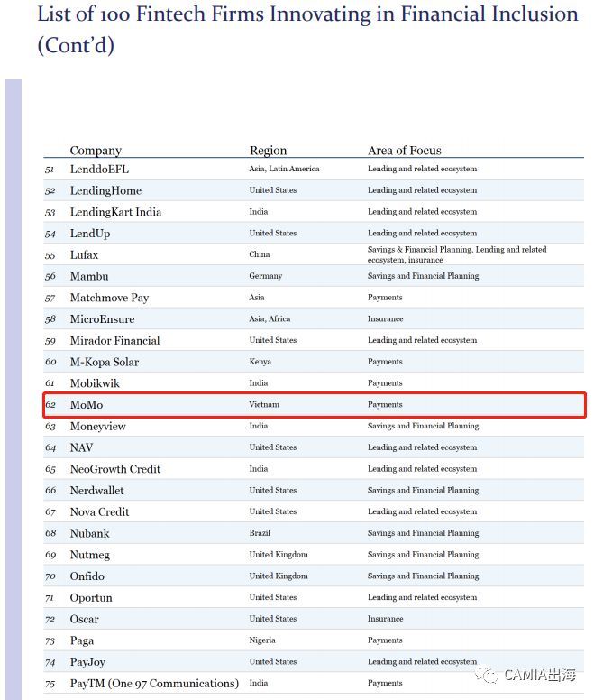Click PayTM (One 97 Communications) entry
Image resolution: width=594 pixels, height=700 pixels.
(x=154, y=684)
